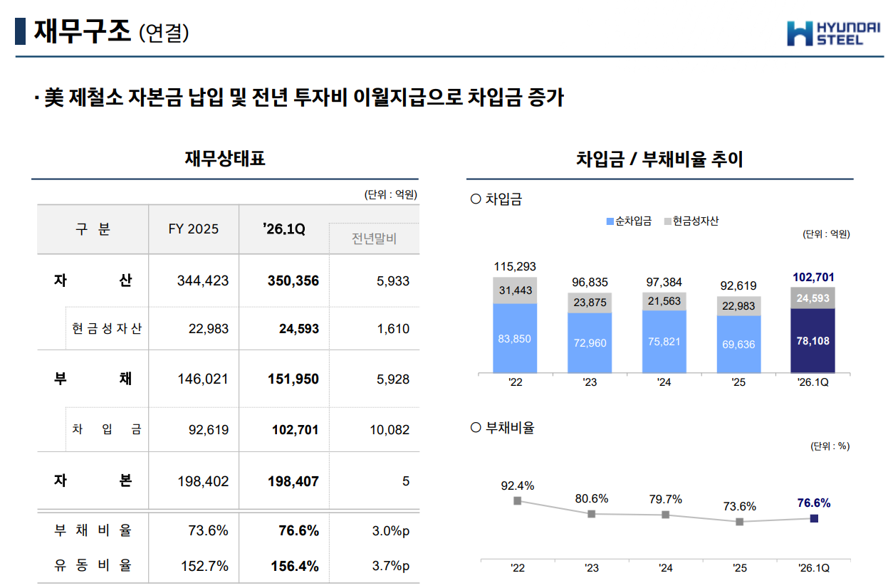Click the 차입금 / 부채비율 추이 heading
This screenshot has width=888, height=588.
[x=659, y=159]
